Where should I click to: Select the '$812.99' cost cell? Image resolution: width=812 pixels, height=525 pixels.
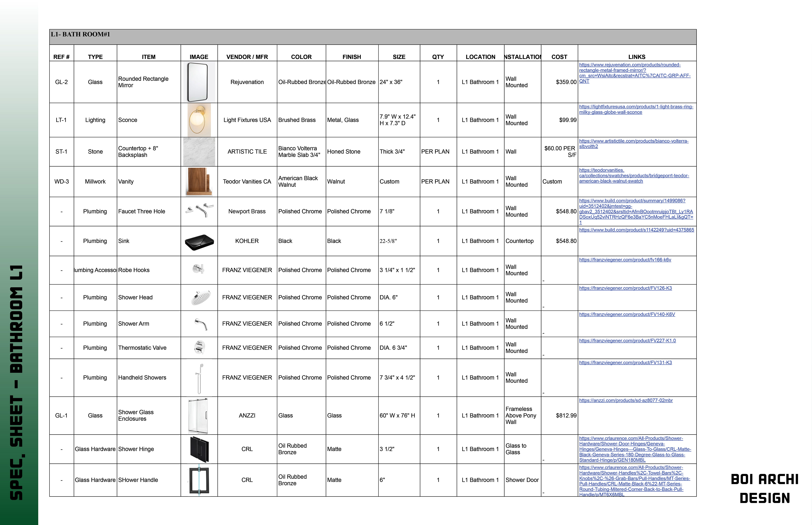[x=560, y=416]
